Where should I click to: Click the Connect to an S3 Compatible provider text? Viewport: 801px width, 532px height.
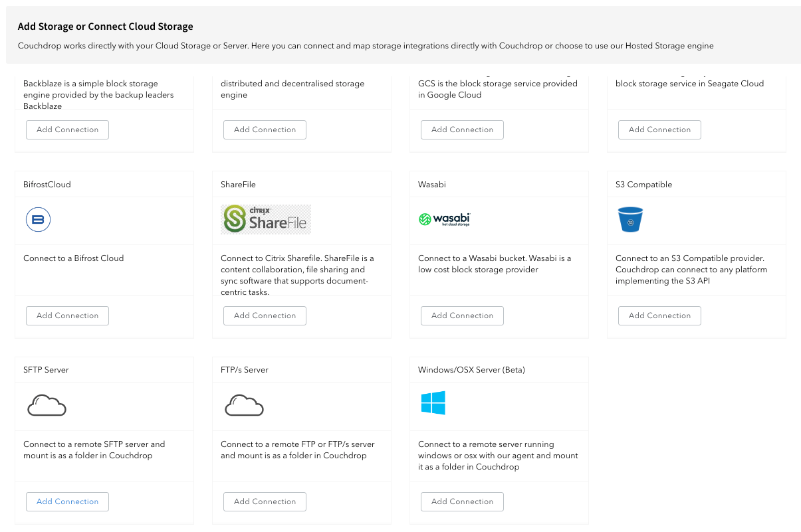[691, 270]
